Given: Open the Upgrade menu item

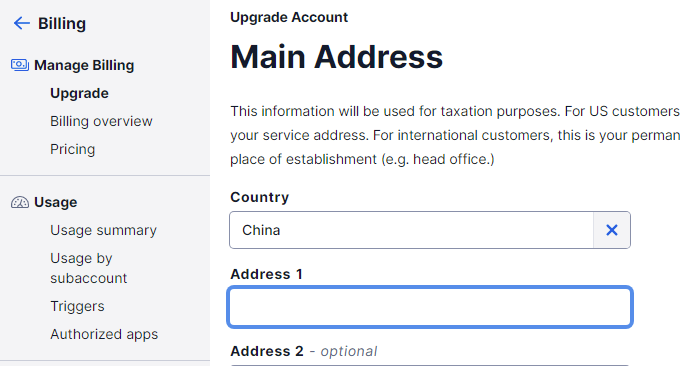Looking at the screenshot, I should coord(79,93).
